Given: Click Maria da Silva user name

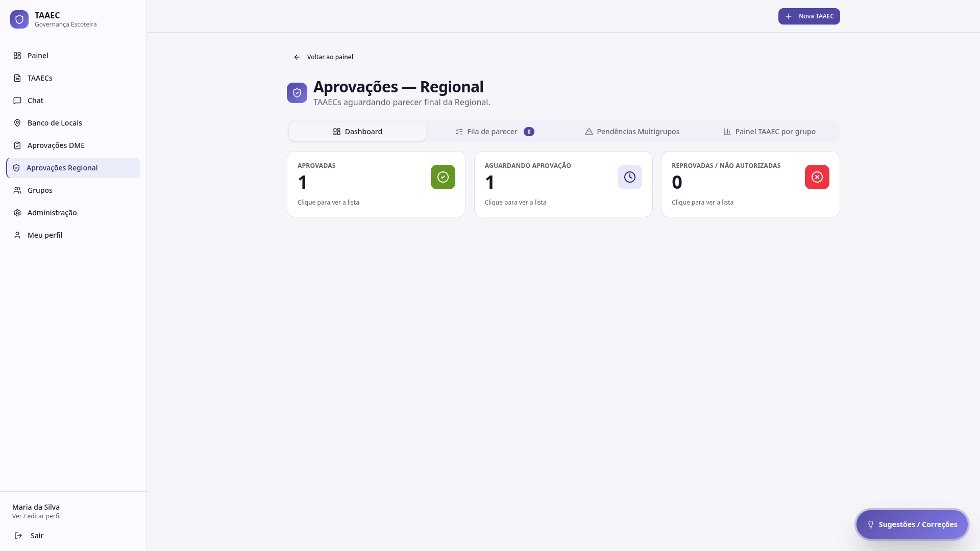Looking at the screenshot, I should 36,507.
